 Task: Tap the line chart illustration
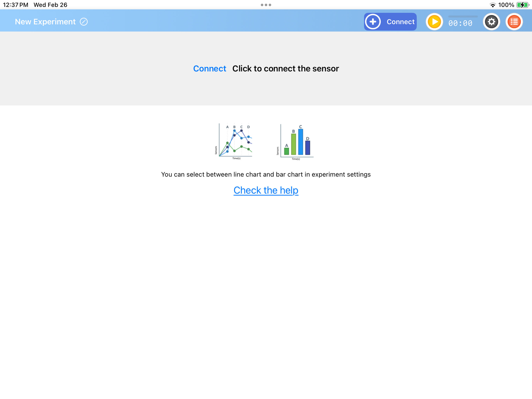(234, 141)
